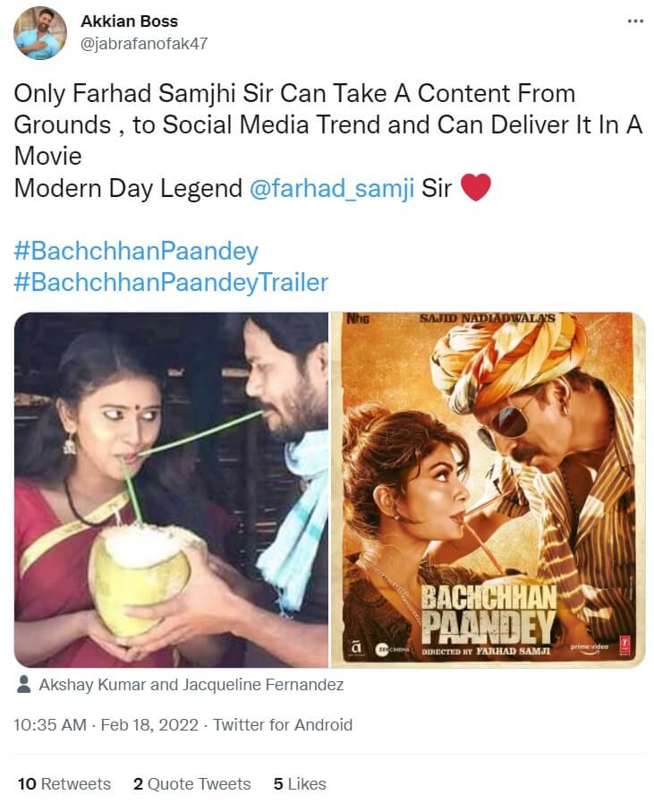
Task: Open the three-dot more options menu
Action: tap(635, 21)
